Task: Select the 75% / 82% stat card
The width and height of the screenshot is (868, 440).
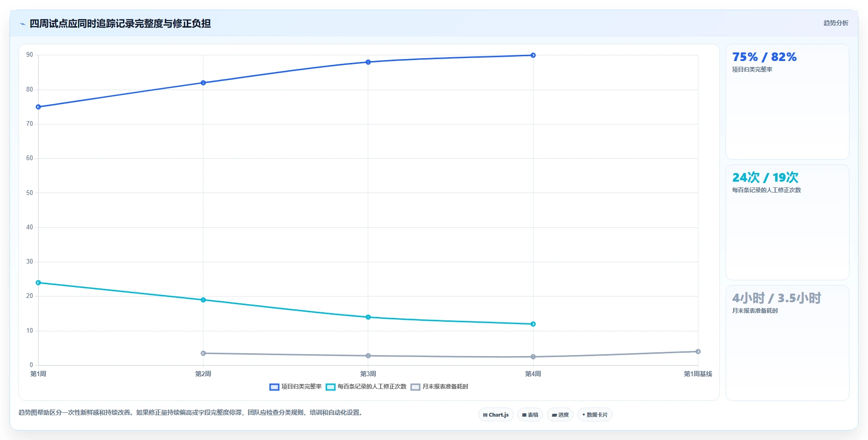Action: 787,102
